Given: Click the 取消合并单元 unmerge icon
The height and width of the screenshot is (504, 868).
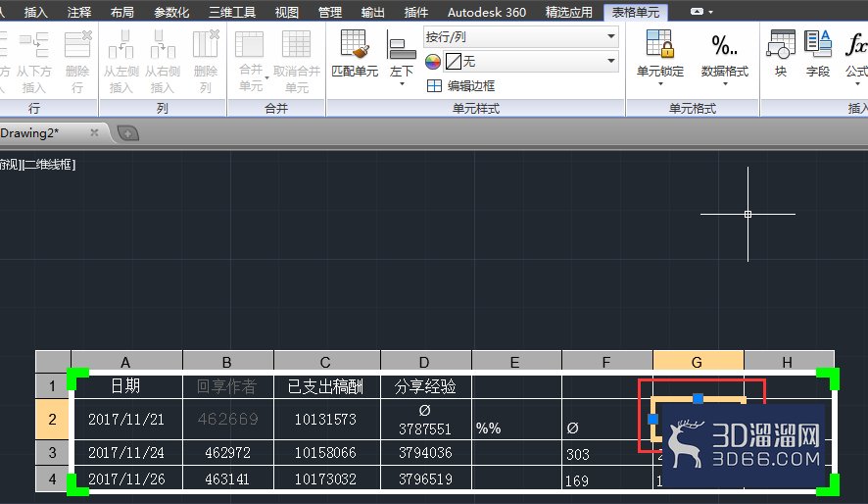Looking at the screenshot, I should tap(296, 44).
